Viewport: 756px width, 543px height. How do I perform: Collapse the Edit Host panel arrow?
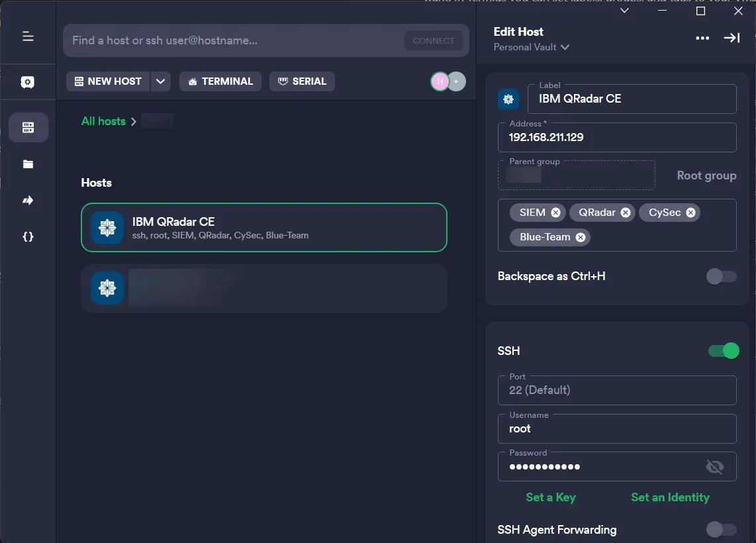[732, 38]
